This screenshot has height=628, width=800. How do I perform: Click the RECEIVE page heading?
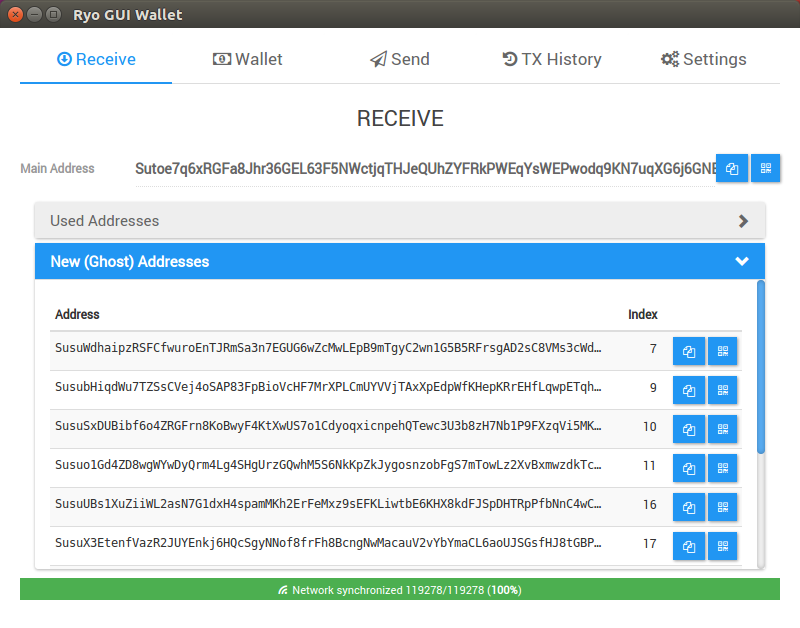pos(400,118)
